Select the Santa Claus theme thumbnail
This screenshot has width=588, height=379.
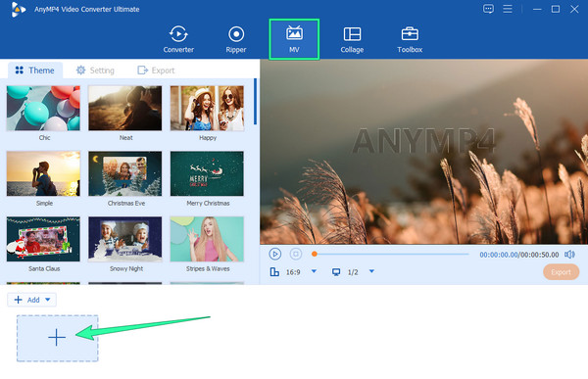43,239
